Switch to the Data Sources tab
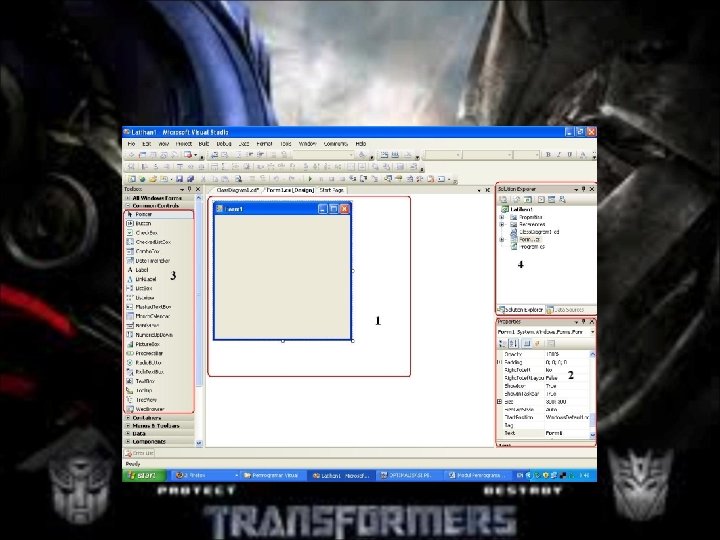 pyautogui.click(x=568, y=310)
